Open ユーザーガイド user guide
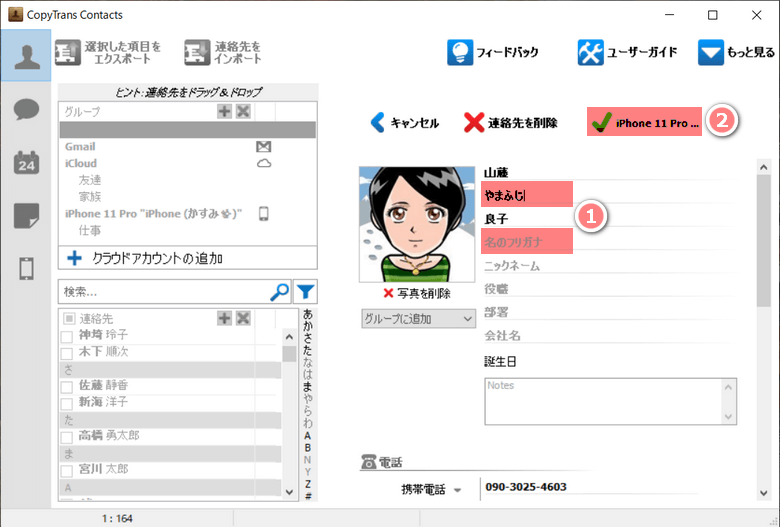 click(627, 52)
